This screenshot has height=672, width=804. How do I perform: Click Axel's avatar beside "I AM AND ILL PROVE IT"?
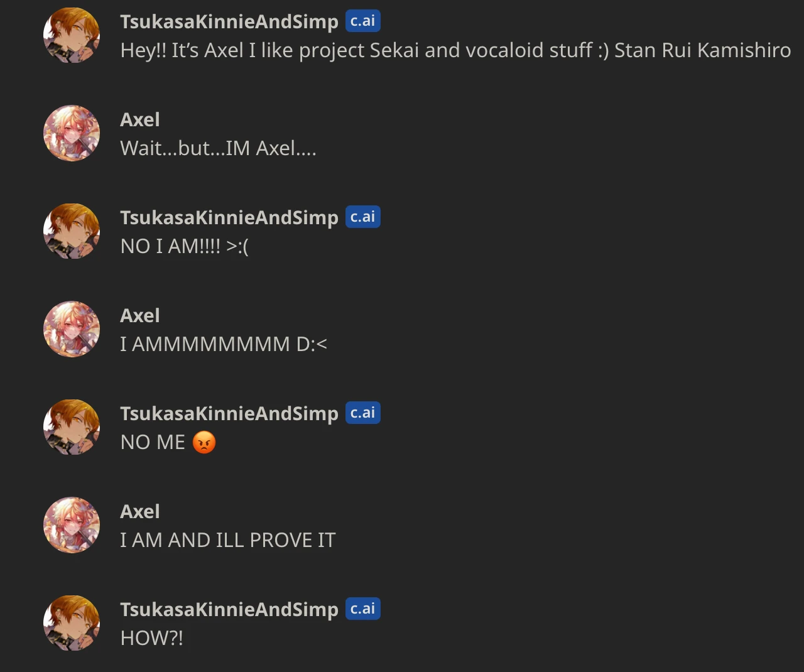click(72, 525)
